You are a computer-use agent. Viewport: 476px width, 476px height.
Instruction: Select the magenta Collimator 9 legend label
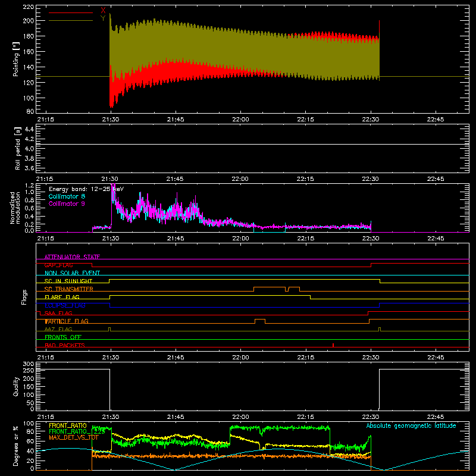pos(67,203)
